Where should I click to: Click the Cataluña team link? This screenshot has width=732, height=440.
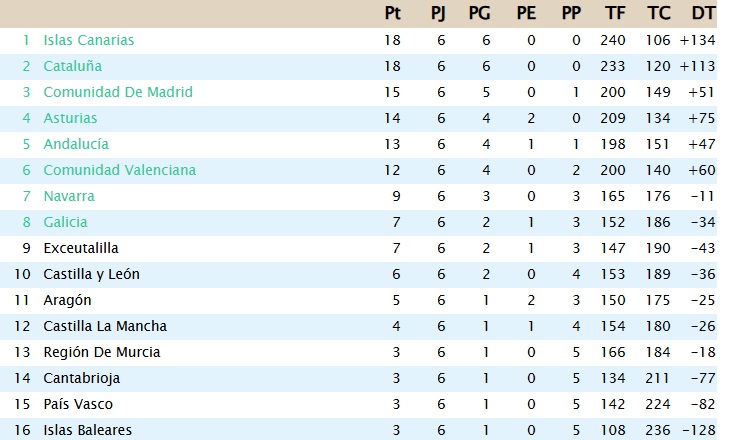point(72,66)
